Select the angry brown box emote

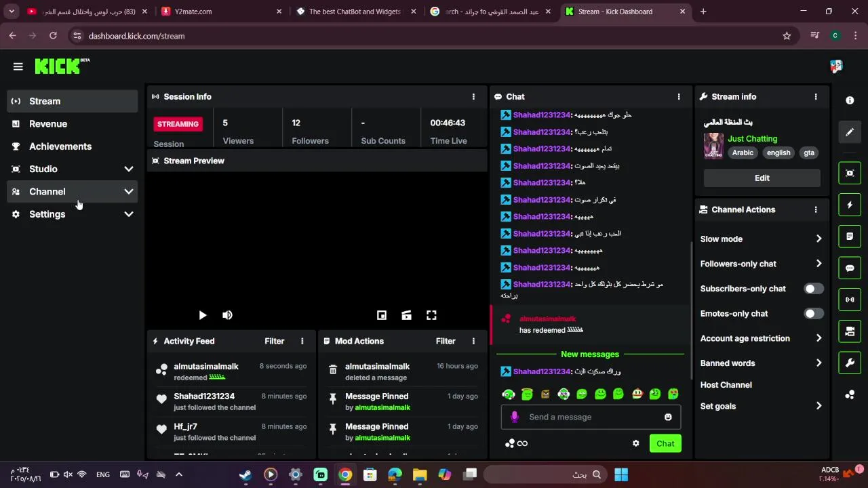[x=545, y=394]
